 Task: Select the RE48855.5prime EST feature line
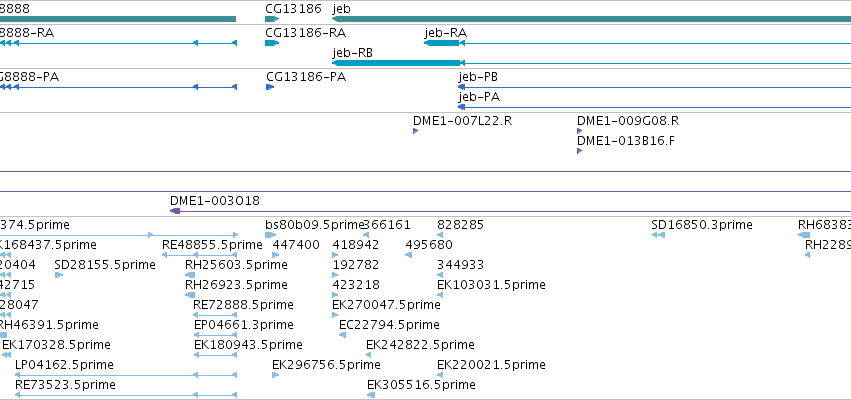point(200,255)
